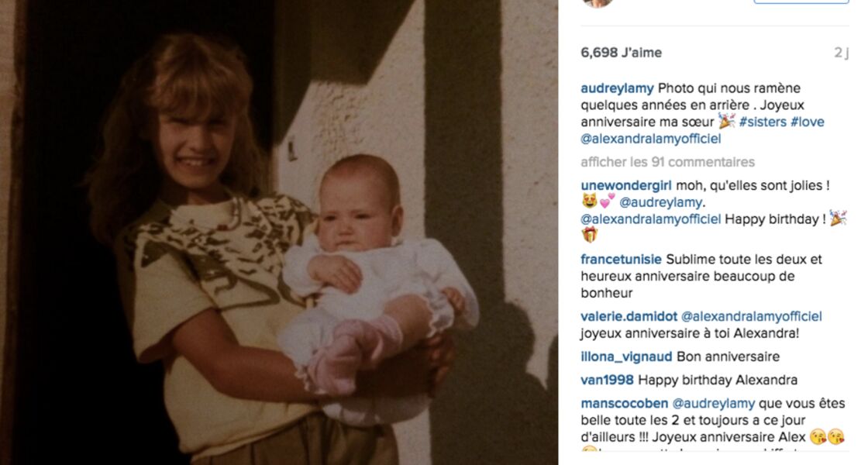
Task: Open @alexandralamyofficiel mention in the caption
Action: point(651,139)
